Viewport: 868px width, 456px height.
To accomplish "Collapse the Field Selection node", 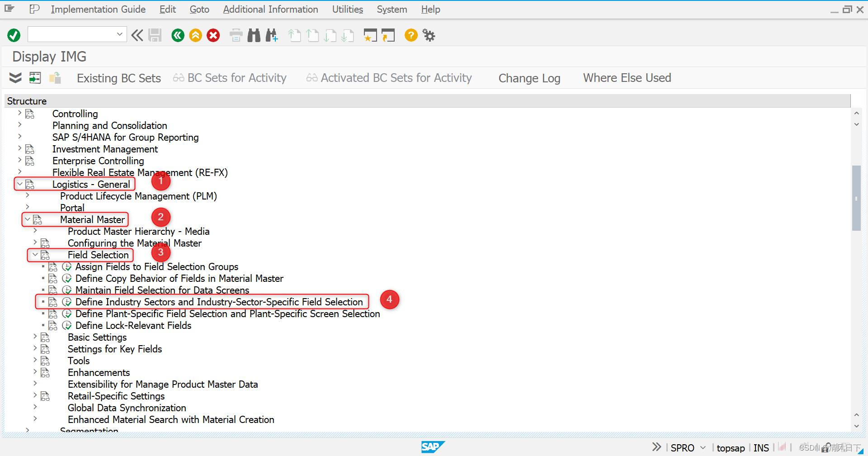I will 35,254.
